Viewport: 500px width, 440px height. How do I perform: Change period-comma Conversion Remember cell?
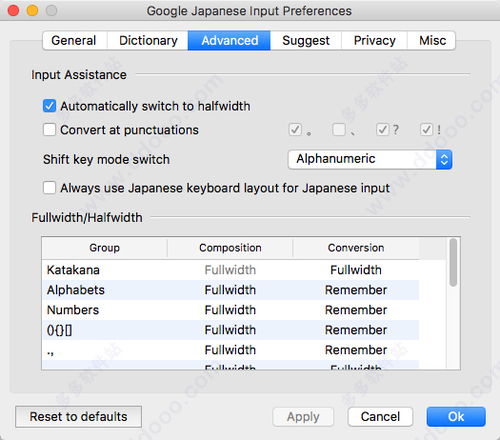pos(356,350)
